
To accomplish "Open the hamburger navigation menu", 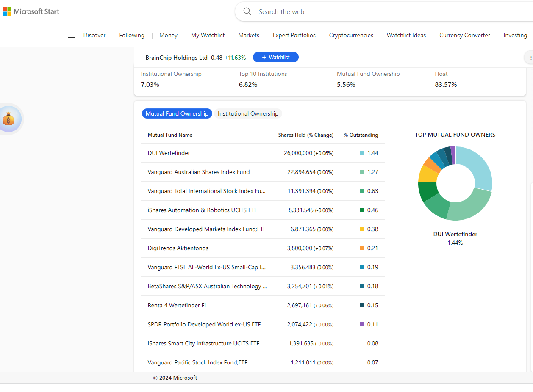I will [72, 36].
